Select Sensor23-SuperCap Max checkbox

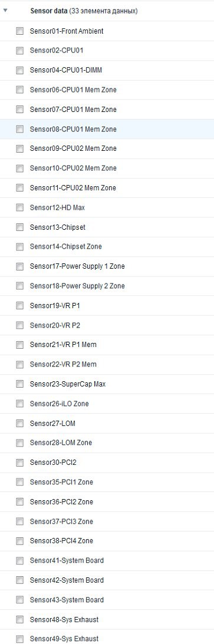[19, 384]
